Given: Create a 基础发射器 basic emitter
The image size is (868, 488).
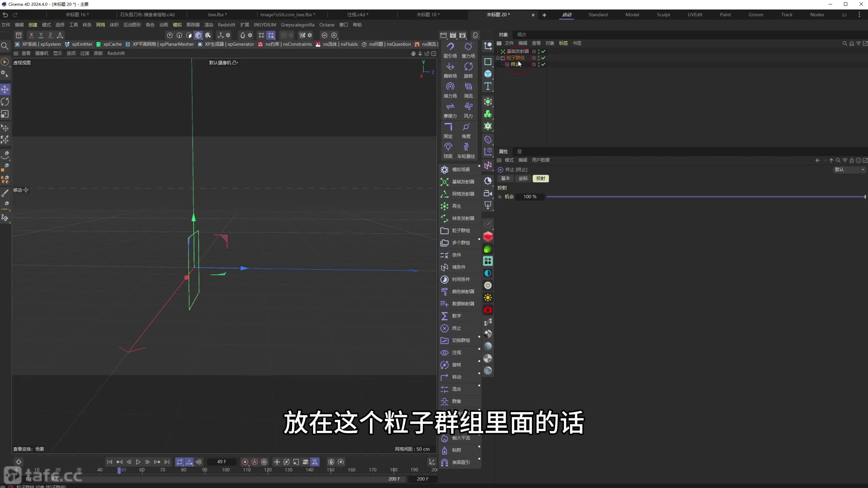Looking at the screenshot, I should (x=460, y=182).
